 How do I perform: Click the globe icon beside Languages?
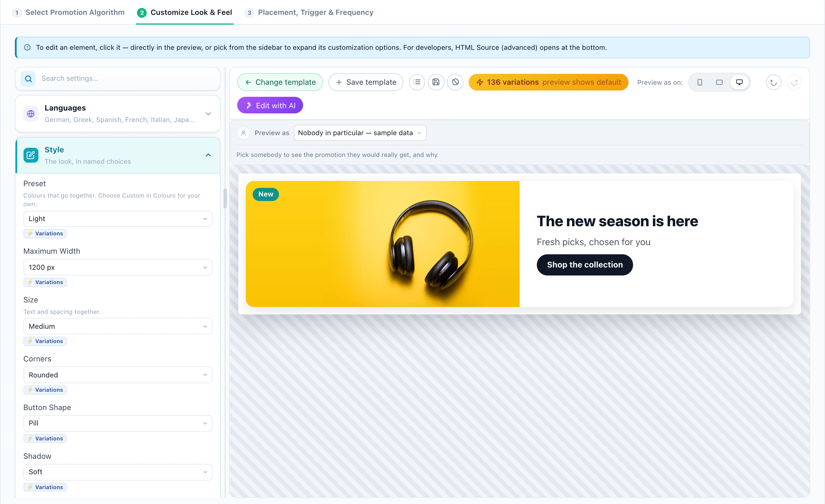pyautogui.click(x=31, y=114)
